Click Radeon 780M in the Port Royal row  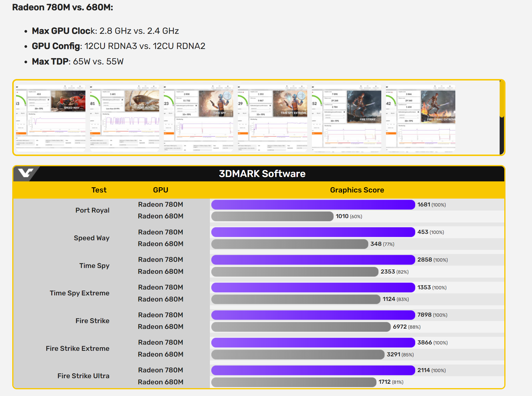pos(161,204)
